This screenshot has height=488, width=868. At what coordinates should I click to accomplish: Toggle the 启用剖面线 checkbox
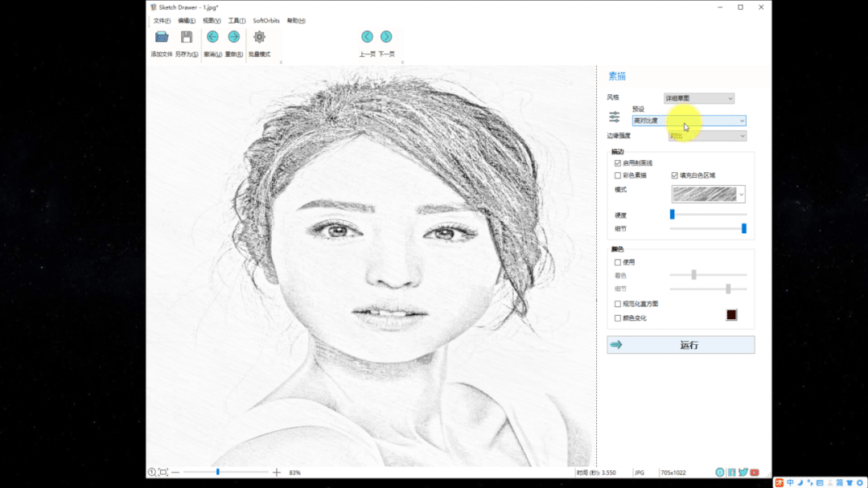(618, 163)
